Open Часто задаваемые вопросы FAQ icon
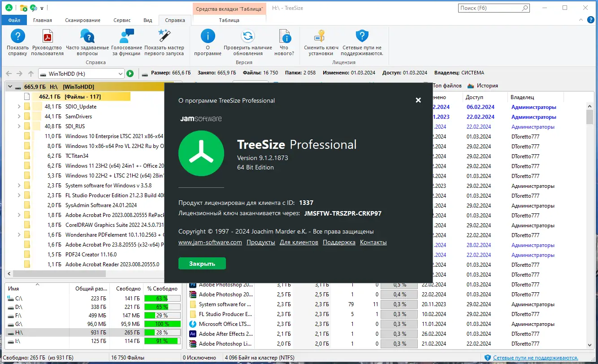This screenshot has height=364, width=598. 87,36
